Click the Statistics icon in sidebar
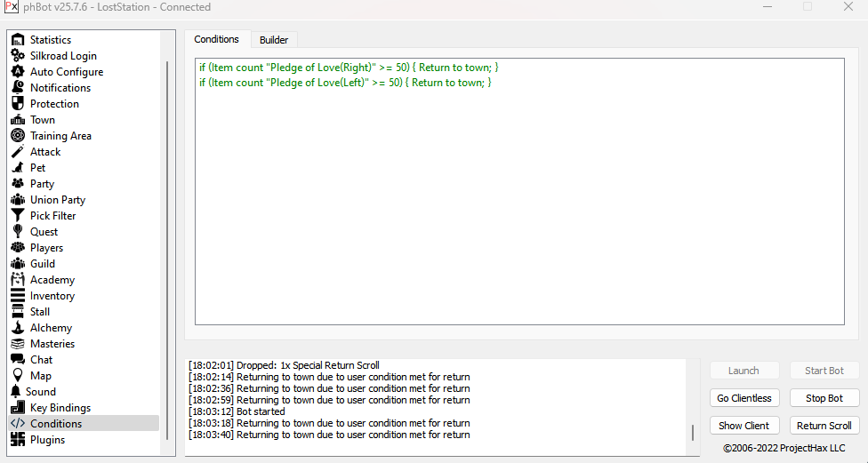 coord(17,40)
